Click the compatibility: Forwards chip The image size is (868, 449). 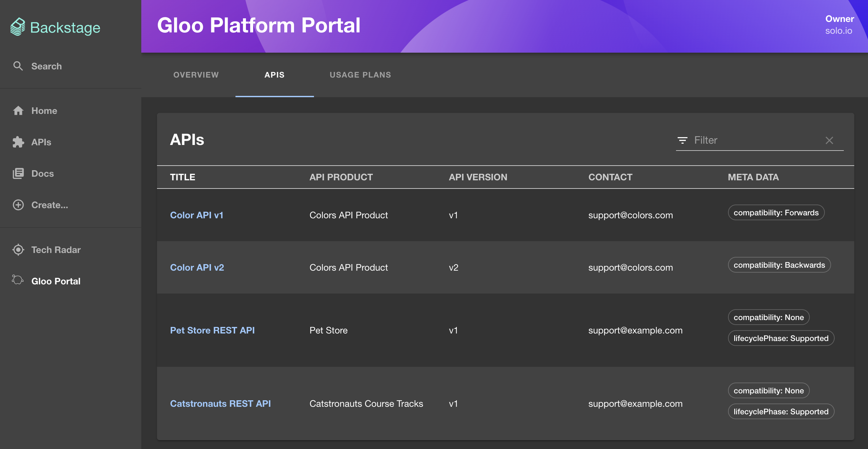[x=776, y=212]
